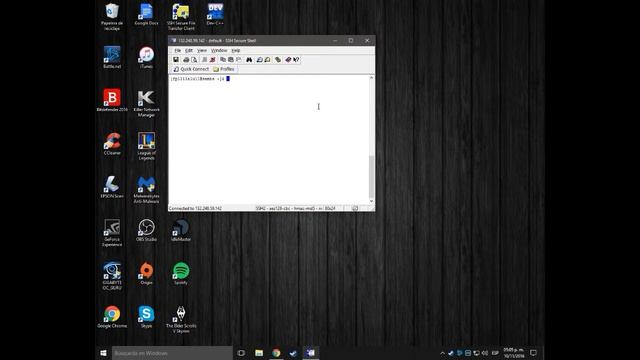The height and width of the screenshot is (360, 640).
Task: Click the Copy icon in SSH toolbar
Action: (223, 60)
